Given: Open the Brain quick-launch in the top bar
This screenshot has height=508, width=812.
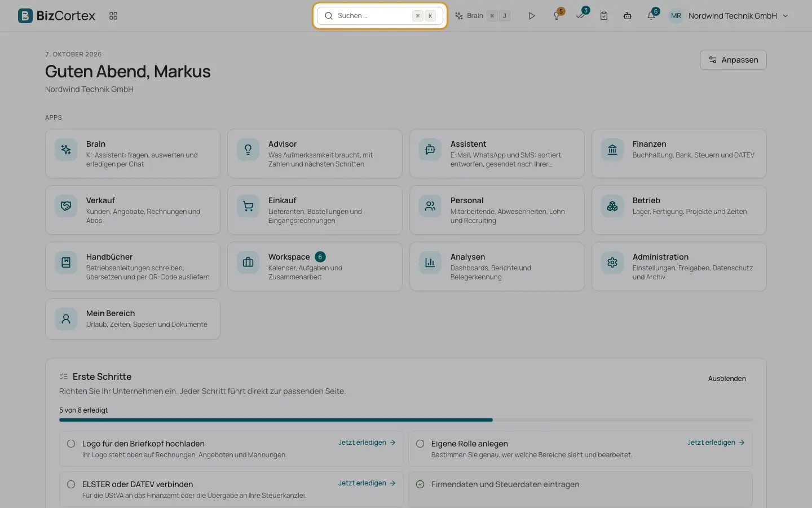Looking at the screenshot, I should 483,16.
